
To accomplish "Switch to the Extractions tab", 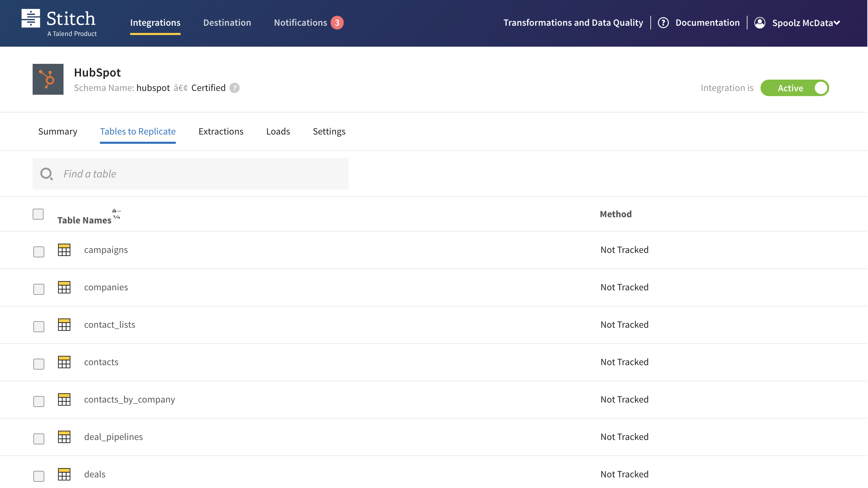I will click(x=221, y=131).
